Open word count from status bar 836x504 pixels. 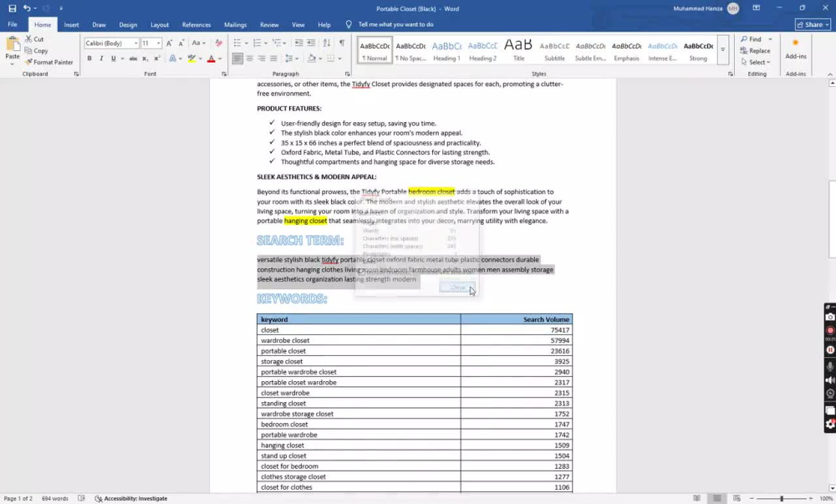55,499
